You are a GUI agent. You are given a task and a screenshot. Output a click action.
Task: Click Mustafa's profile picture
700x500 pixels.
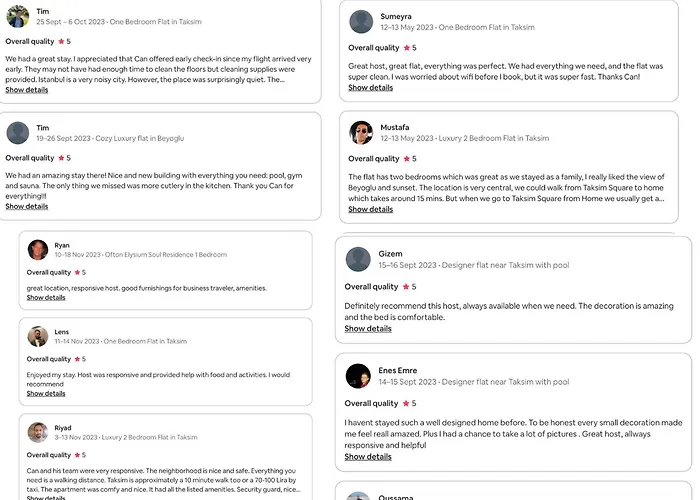pos(361,132)
